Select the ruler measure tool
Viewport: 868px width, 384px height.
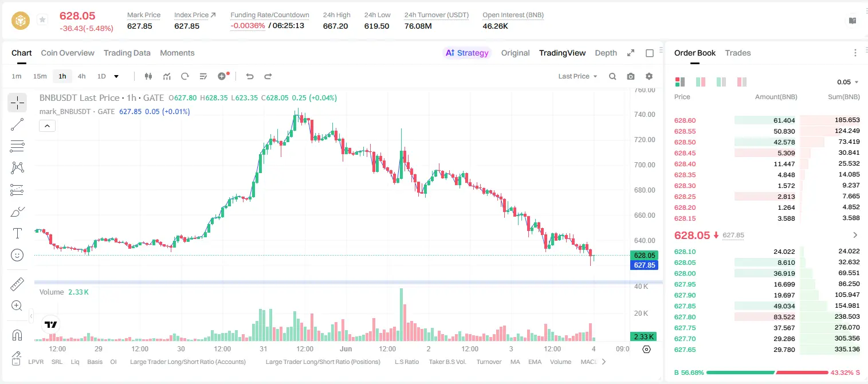[x=17, y=284]
